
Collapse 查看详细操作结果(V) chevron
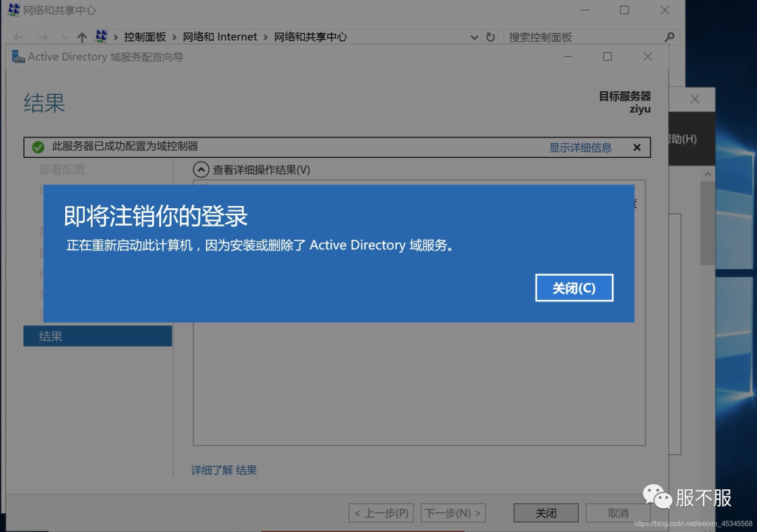(201, 170)
